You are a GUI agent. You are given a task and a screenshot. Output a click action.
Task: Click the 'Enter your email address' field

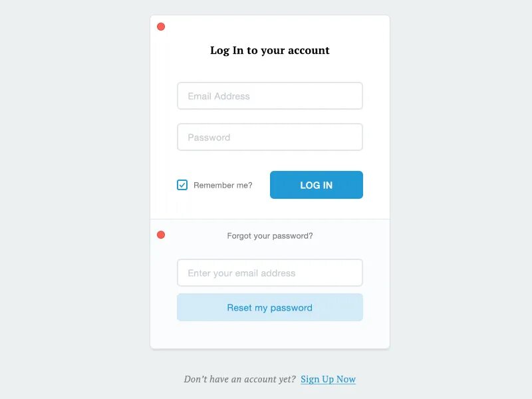pos(270,273)
